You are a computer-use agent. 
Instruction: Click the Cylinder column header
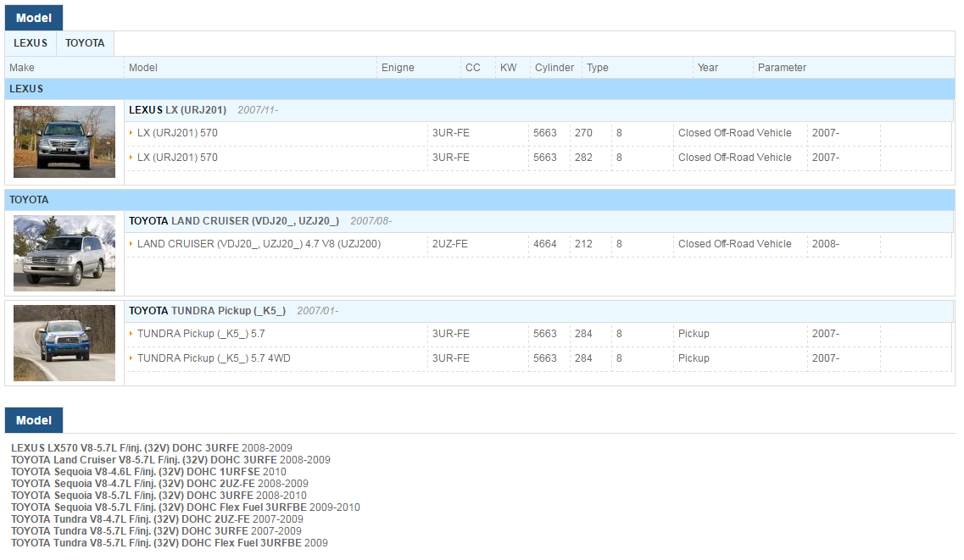[554, 68]
